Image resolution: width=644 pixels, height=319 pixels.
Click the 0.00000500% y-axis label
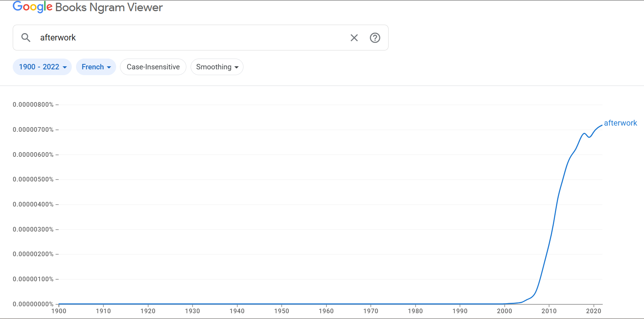click(33, 180)
